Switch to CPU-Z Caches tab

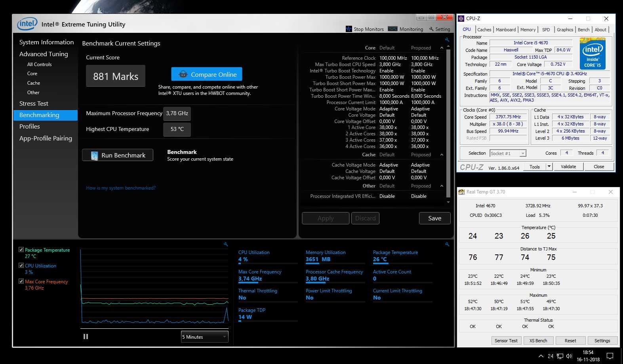pos(484,30)
